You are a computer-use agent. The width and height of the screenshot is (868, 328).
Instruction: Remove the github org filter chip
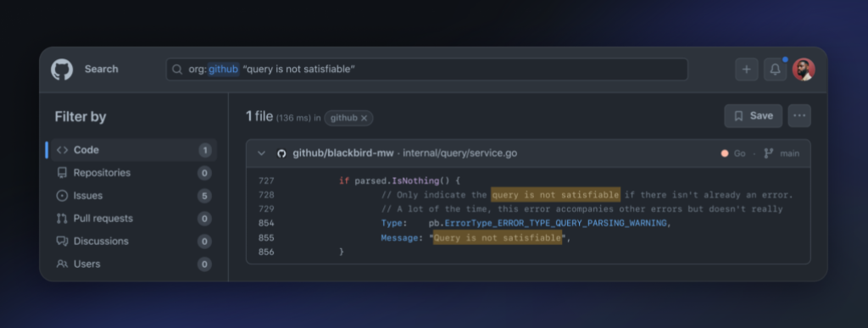[x=364, y=118]
